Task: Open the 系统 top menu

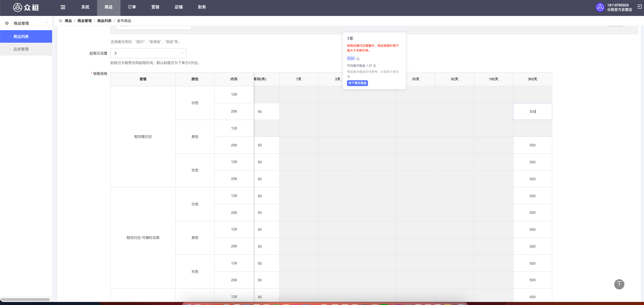Action: [85, 7]
